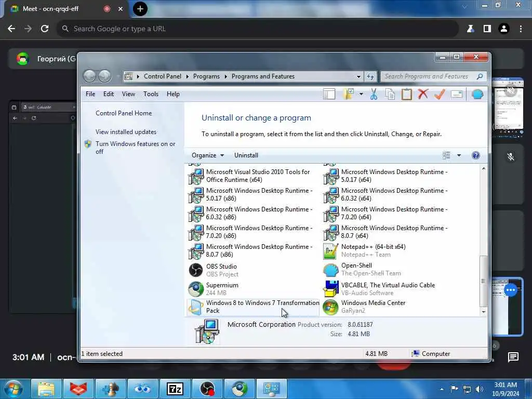The height and width of the screenshot is (399, 532).
Task: Click the eyes icon on the taskbar
Action: pos(142,389)
